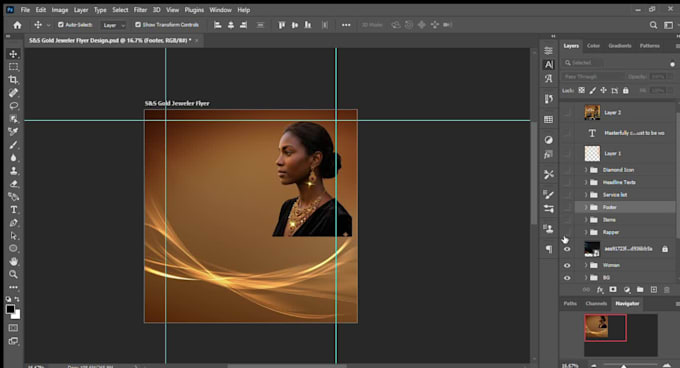Select the Move tool in the toolbox
680x368 pixels.
click(13, 54)
